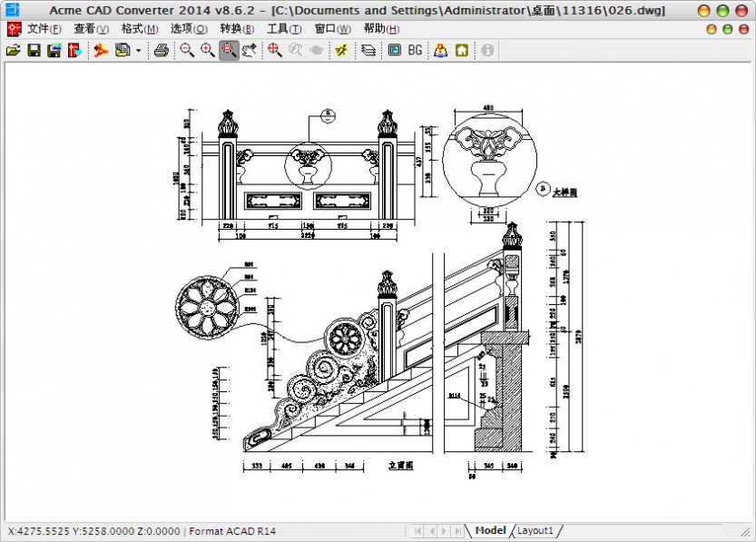Click the next-tab navigation arrow
The height and width of the screenshot is (542, 756).
(444, 531)
